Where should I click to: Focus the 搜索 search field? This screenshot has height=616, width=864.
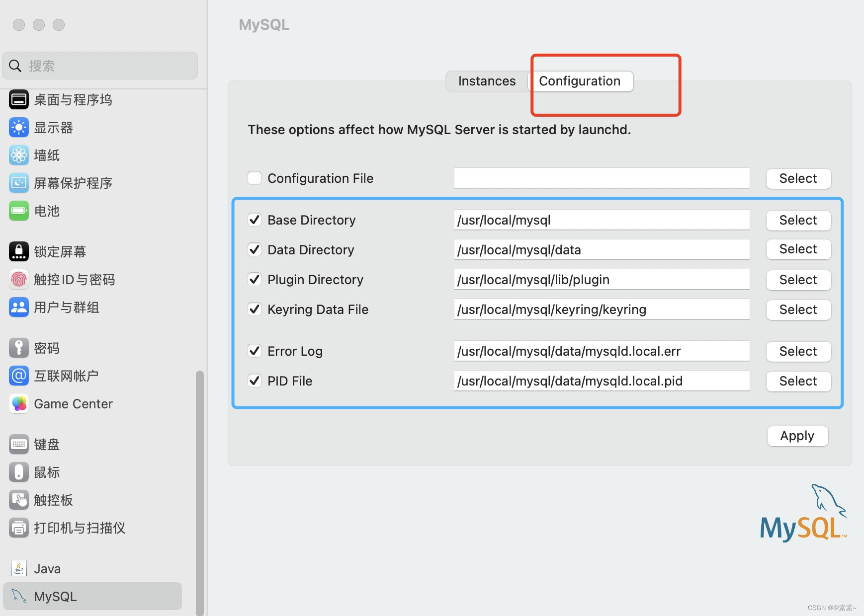tap(100, 66)
